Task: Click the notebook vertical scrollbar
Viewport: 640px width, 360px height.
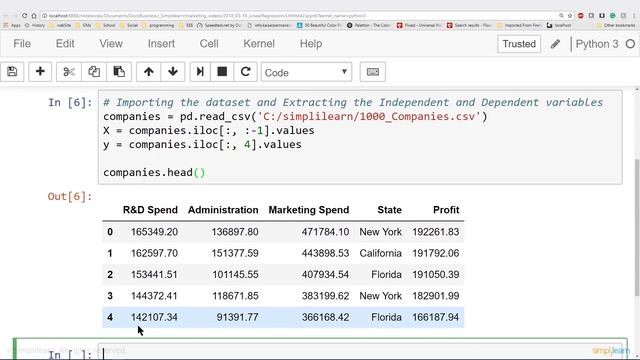Action: [x=637, y=227]
